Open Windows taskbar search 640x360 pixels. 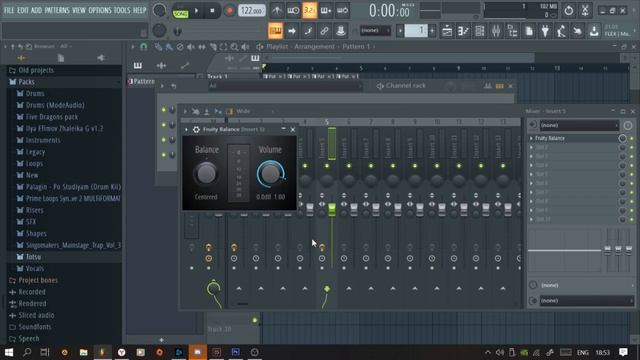(x=27, y=352)
